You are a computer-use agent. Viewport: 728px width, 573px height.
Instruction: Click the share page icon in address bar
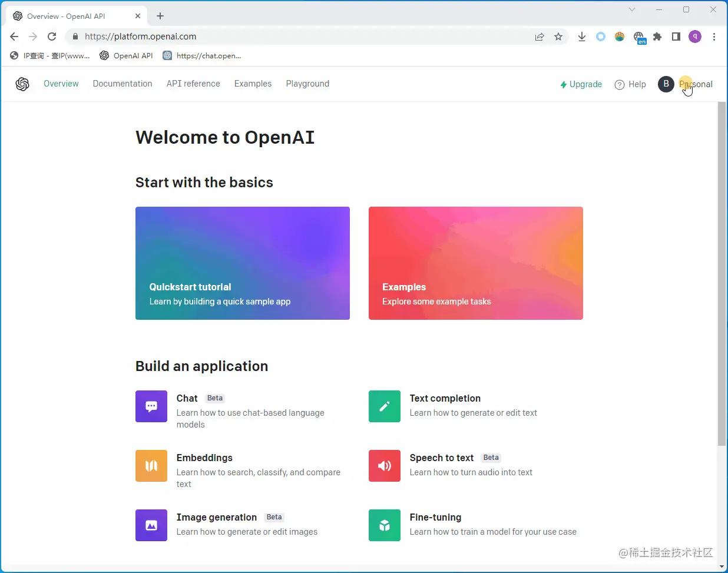click(x=540, y=37)
